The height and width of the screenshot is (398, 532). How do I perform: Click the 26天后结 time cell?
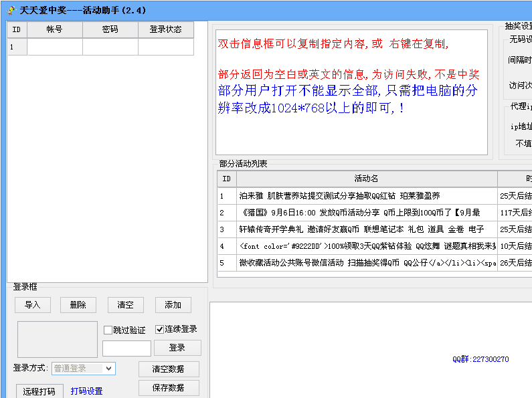515,263
